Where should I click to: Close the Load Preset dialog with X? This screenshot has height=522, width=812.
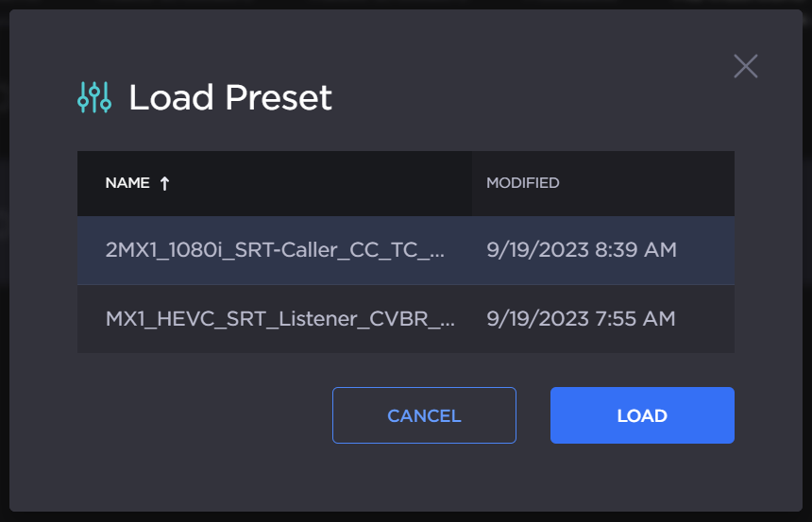(746, 66)
